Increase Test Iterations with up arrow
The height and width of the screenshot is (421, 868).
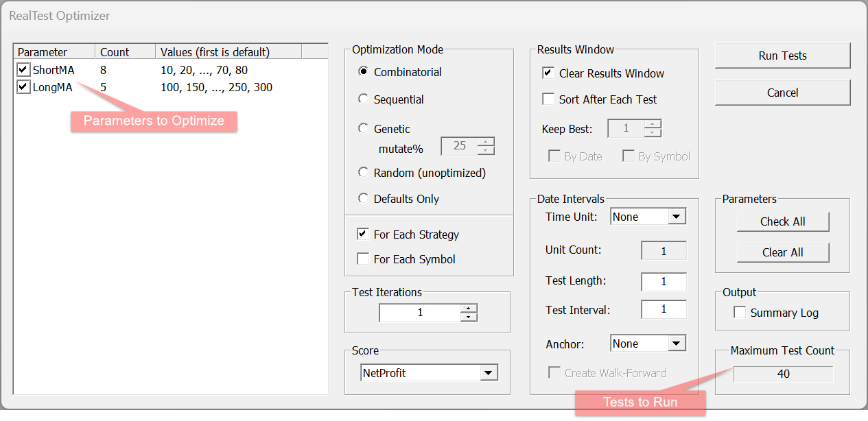click(x=469, y=309)
